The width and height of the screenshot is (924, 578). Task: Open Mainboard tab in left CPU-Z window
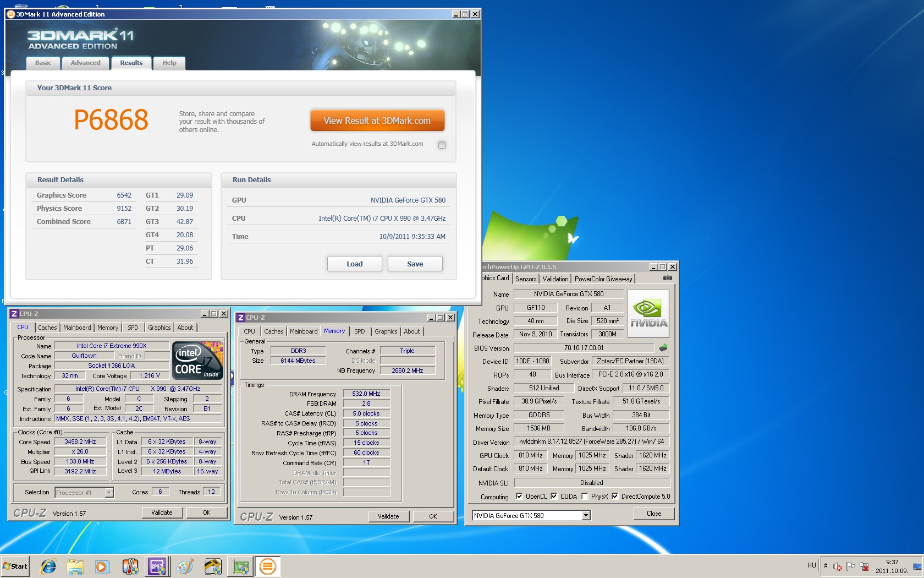pos(77,328)
